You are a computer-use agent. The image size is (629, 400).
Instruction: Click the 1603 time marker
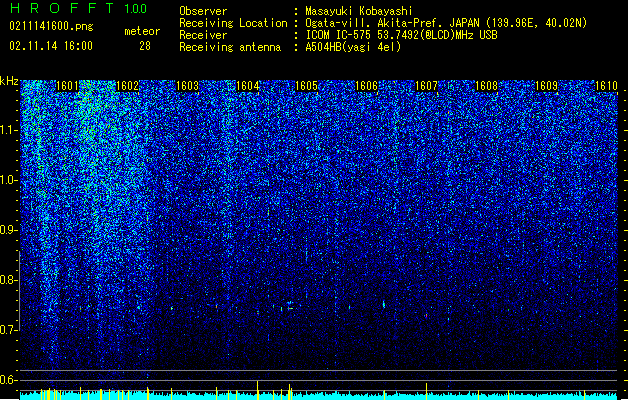[187, 86]
